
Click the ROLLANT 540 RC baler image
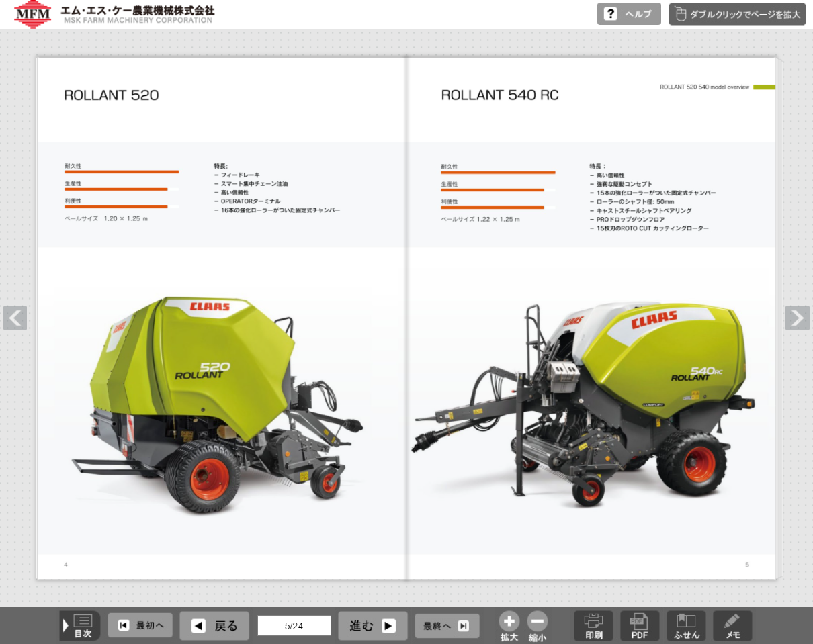point(583,404)
